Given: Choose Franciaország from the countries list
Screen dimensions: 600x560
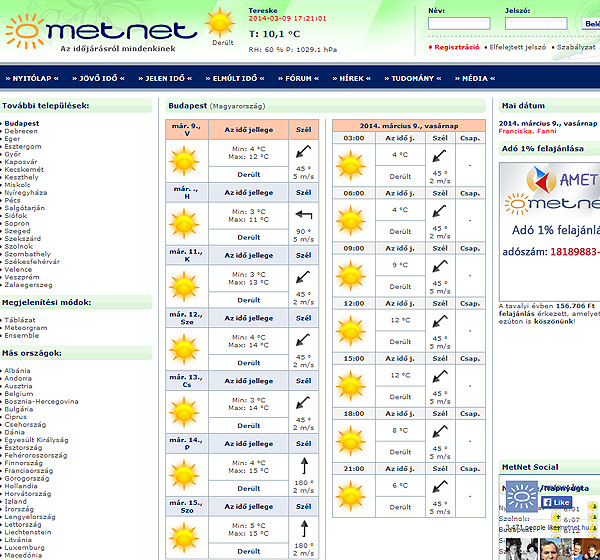Looking at the screenshot, I should tap(29, 470).
